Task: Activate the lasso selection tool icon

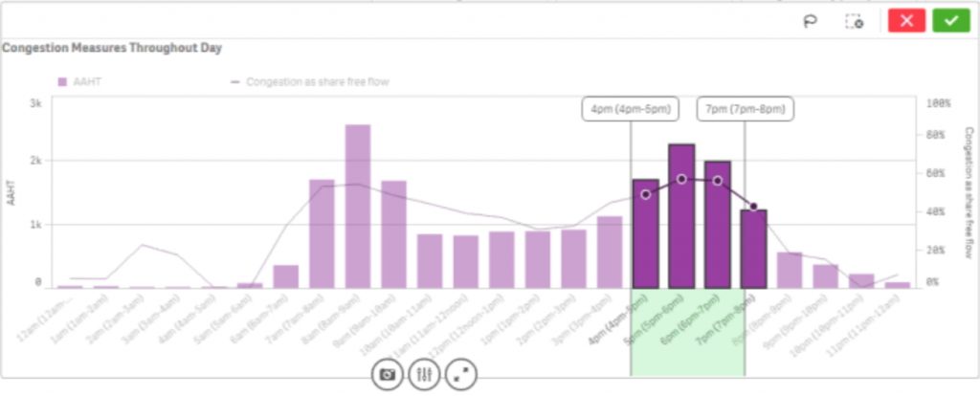Action: [x=810, y=21]
